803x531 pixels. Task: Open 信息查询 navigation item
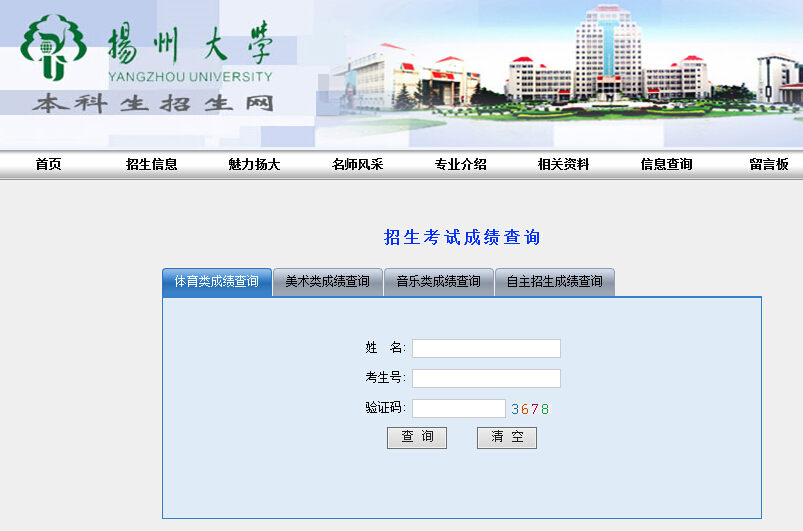tap(666, 164)
